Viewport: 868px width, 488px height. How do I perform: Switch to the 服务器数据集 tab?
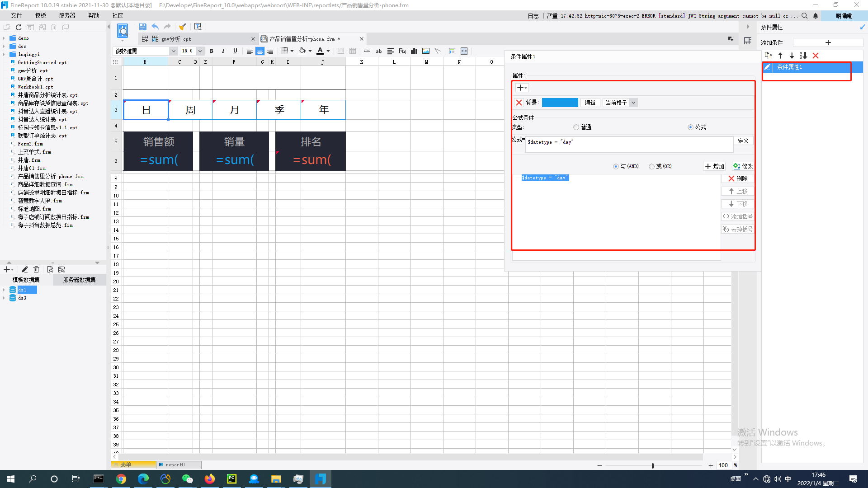pos(79,280)
